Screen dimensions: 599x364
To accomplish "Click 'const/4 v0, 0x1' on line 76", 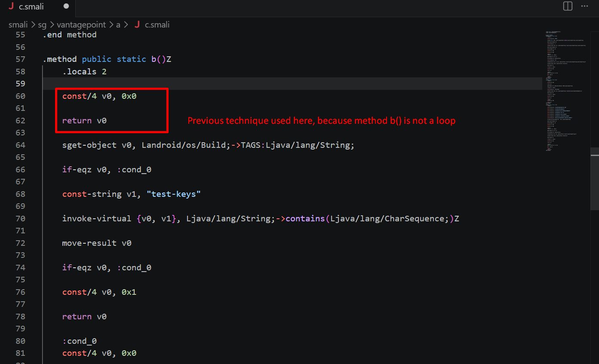I will coord(99,292).
